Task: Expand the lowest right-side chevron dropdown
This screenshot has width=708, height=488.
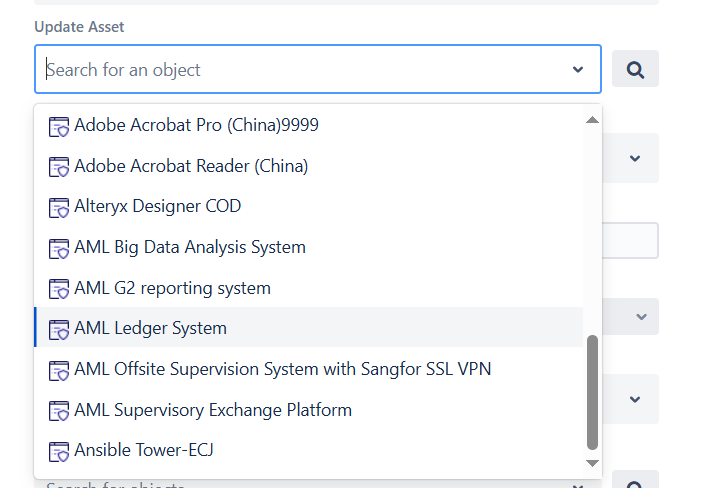Action: [x=634, y=399]
